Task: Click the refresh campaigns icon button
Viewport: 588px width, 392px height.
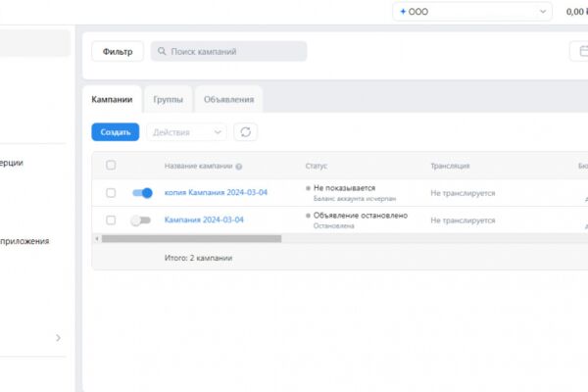Action: tap(245, 132)
